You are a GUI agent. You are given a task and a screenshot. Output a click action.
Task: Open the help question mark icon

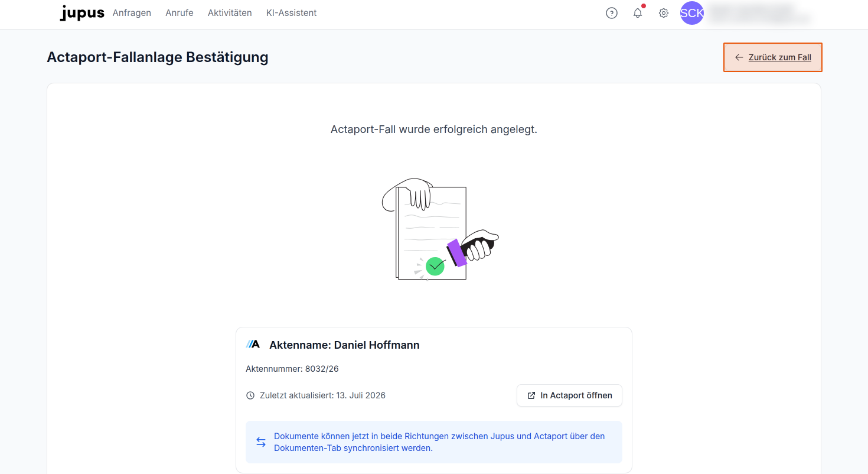point(612,13)
